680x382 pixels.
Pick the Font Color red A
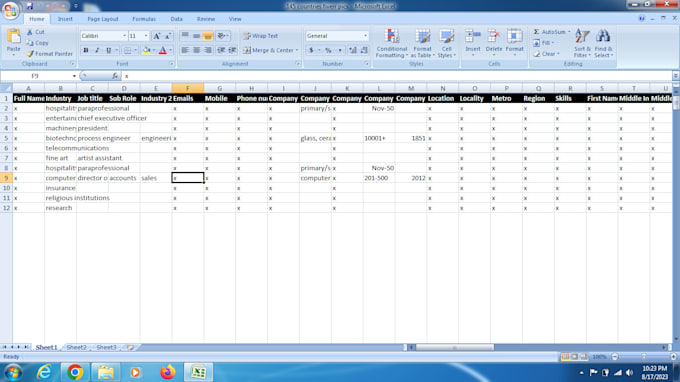(163, 50)
